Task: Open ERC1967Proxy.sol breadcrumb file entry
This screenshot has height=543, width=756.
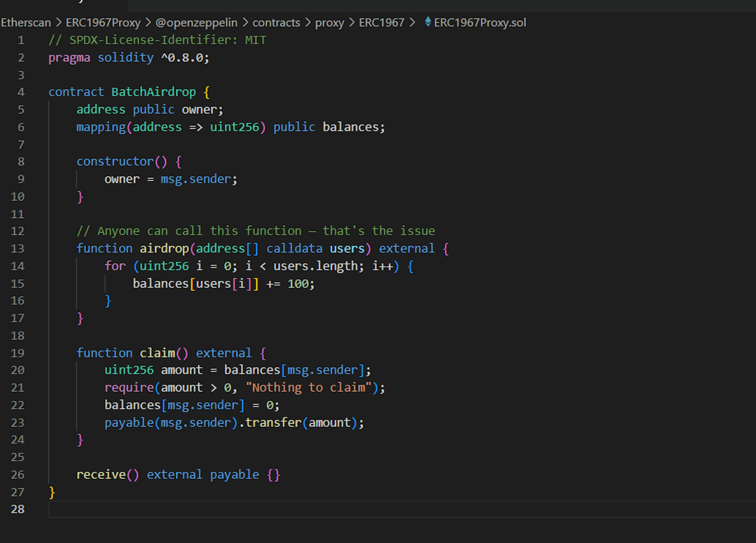Action: coord(480,23)
